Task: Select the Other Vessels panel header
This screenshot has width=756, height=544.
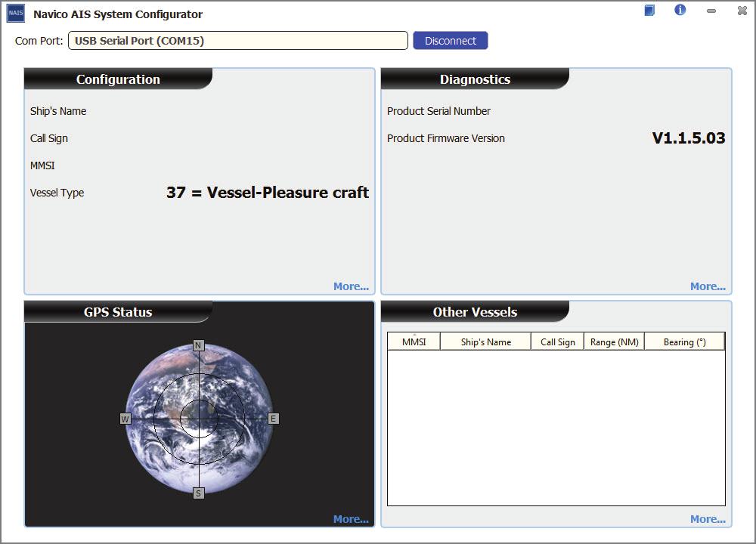Action: pos(475,312)
